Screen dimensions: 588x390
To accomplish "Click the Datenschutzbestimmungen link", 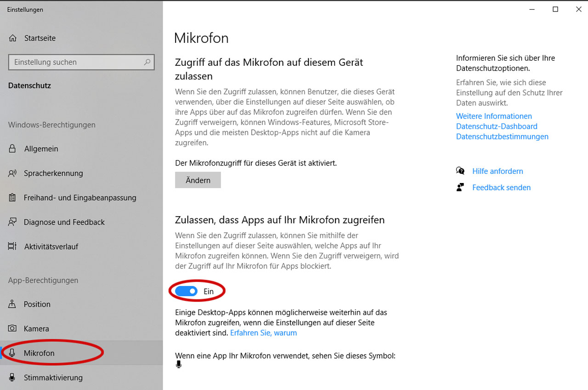I will [502, 137].
